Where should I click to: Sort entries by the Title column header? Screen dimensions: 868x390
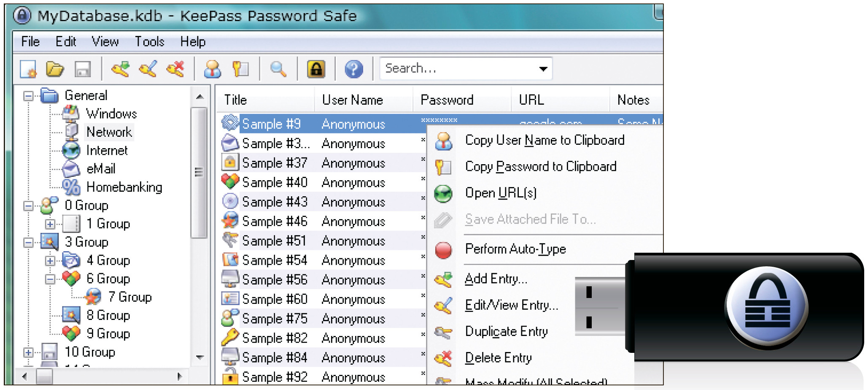(x=235, y=100)
